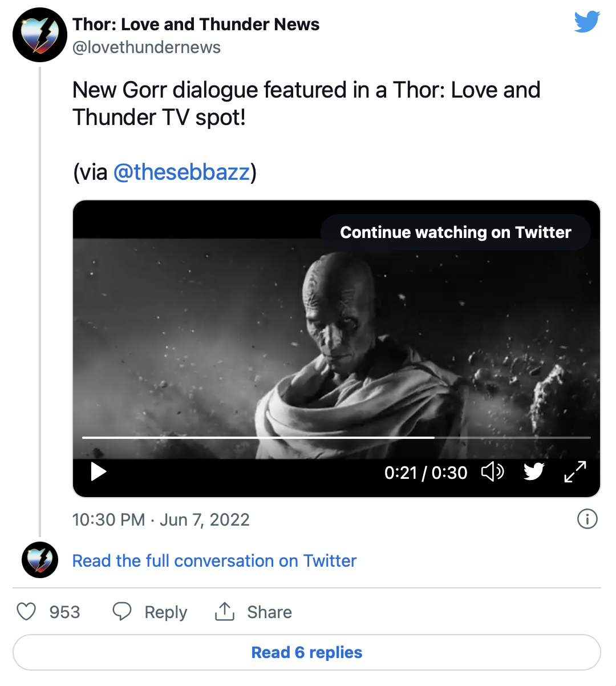
Task: Click the 10:30 PM · Jun 7, 2022 timestamp
Action: pyautogui.click(x=161, y=520)
